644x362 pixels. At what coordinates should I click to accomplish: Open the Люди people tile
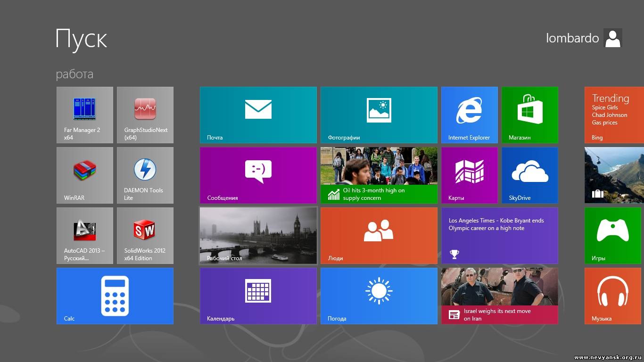(379, 236)
